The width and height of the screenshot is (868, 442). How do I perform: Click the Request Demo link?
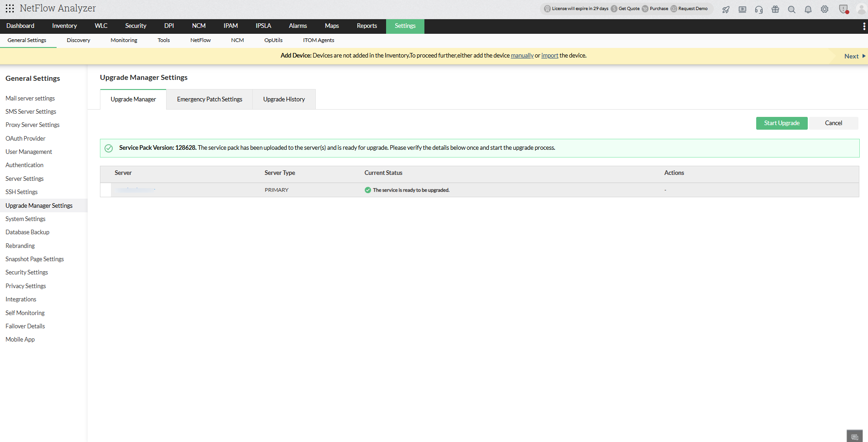click(x=693, y=9)
